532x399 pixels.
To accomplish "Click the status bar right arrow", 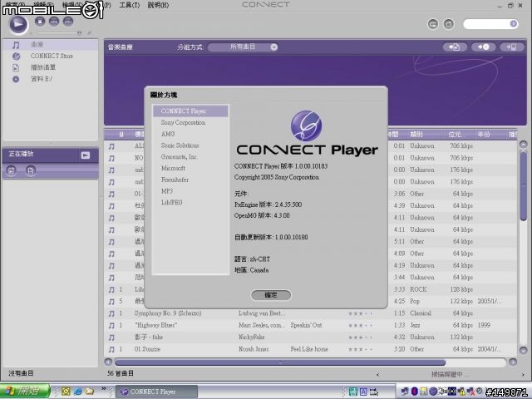I will coord(523,375).
